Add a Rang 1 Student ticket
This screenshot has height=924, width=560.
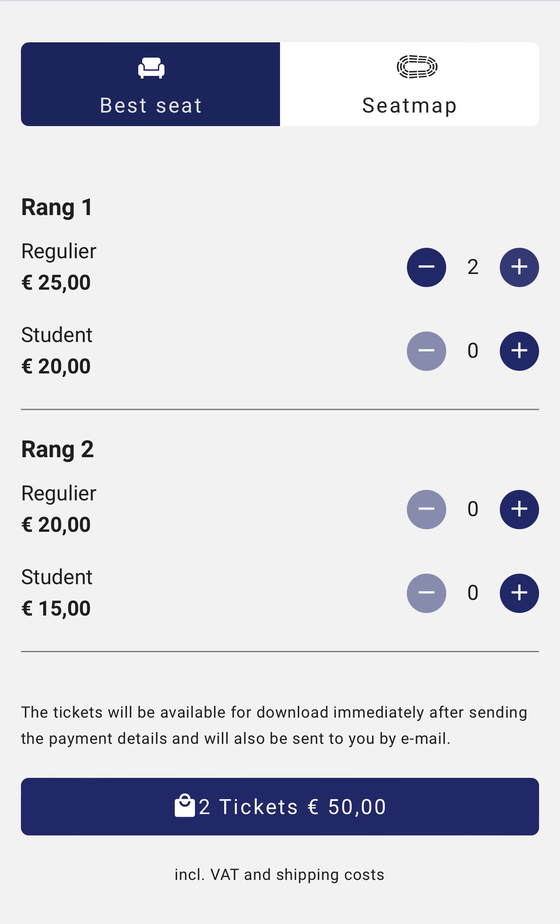click(x=519, y=351)
